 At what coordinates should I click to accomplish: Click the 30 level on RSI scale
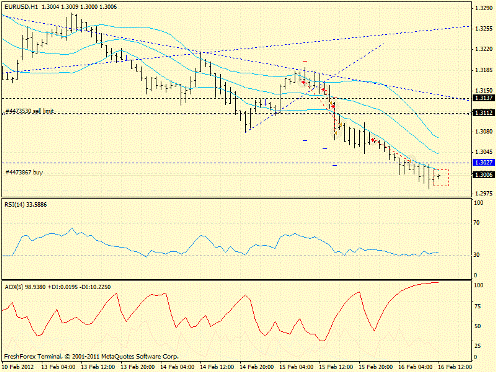click(x=477, y=255)
